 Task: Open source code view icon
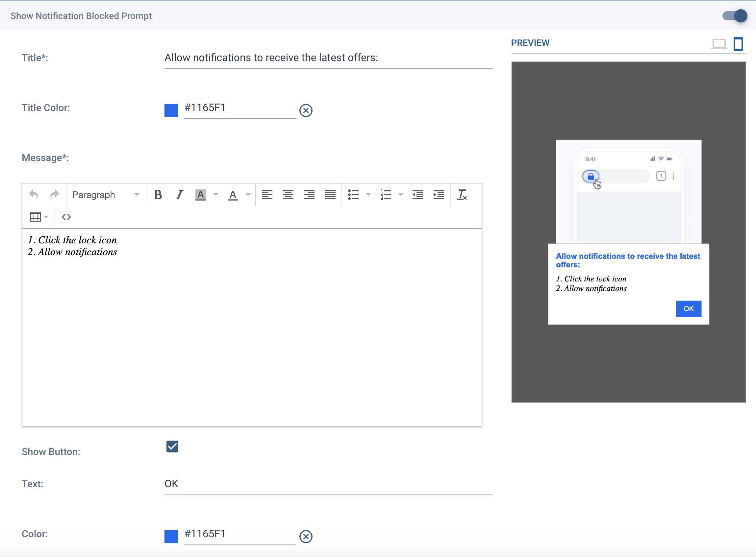pyautogui.click(x=66, y=217)
